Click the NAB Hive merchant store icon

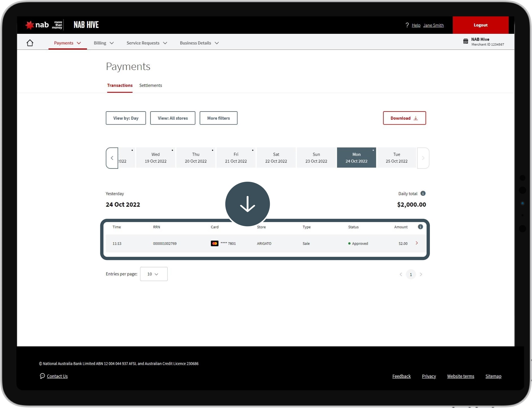[x=465, y=41]
